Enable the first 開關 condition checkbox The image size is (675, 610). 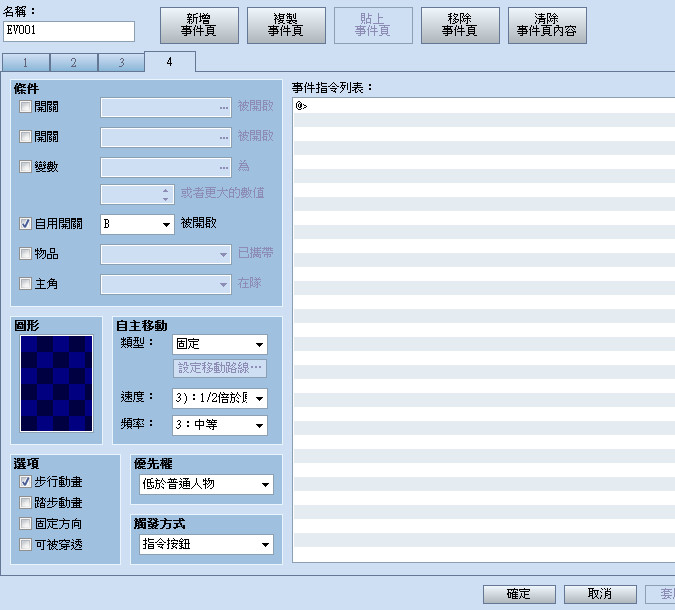(25, 107)
